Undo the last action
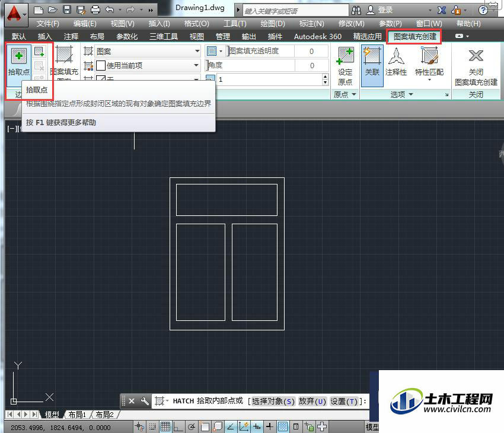 coord(110,10)
